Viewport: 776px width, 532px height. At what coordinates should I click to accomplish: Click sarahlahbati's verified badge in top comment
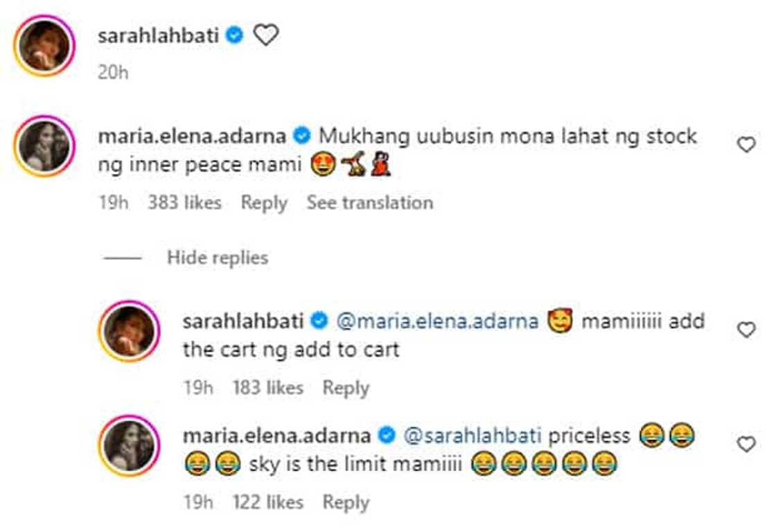(x=235, y=35)
